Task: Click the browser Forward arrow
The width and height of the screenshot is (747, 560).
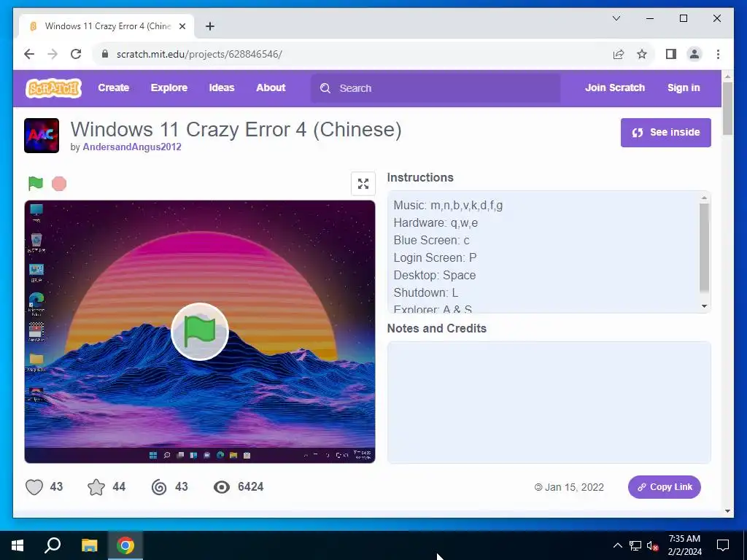Action: coord(53,54)
